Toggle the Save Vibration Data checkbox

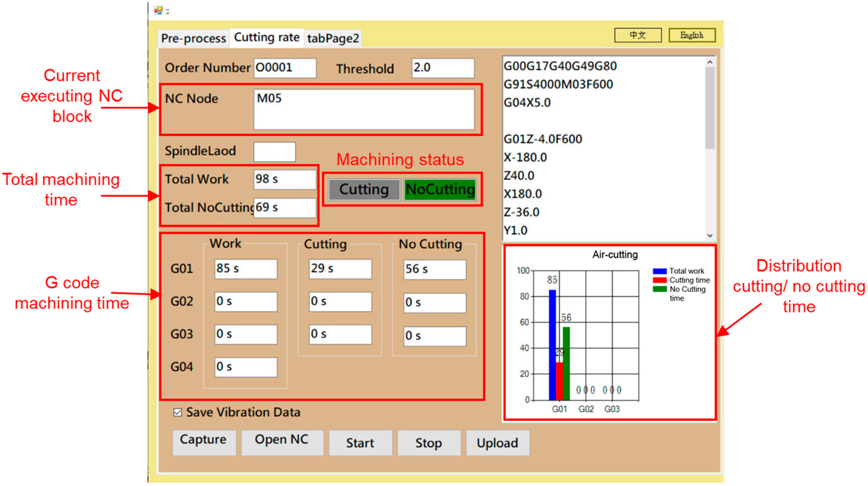click(178, 412)
